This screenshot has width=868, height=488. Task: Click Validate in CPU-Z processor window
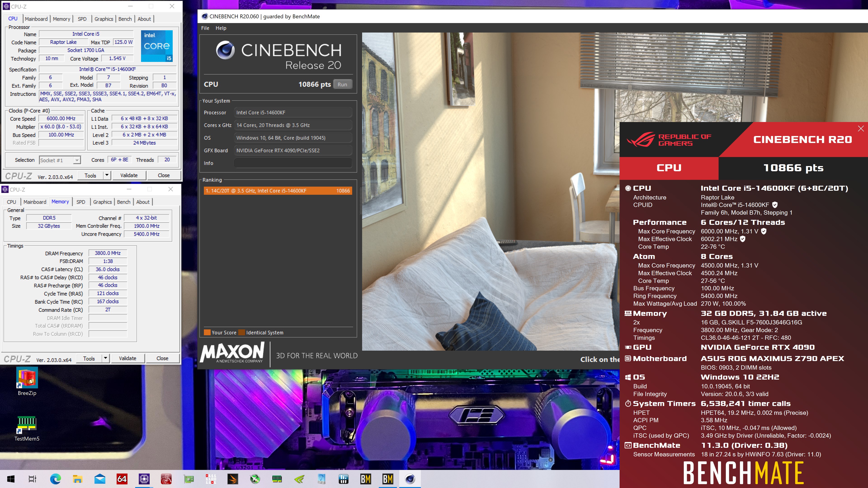click(129, 175)
